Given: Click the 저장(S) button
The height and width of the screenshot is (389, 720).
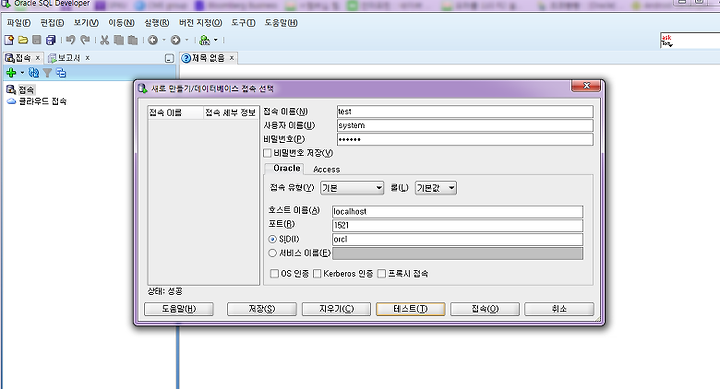Looking at the screenshot, I should [x=262, y=309].
